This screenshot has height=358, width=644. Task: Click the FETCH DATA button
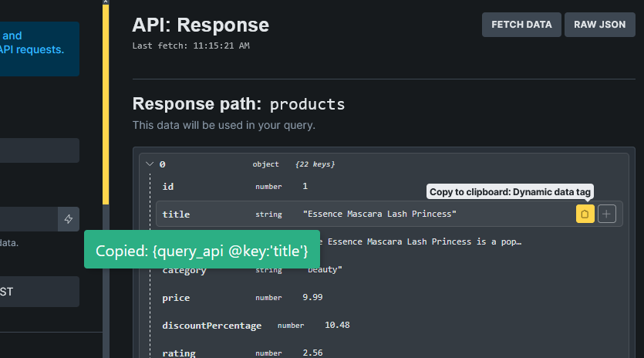521,25
